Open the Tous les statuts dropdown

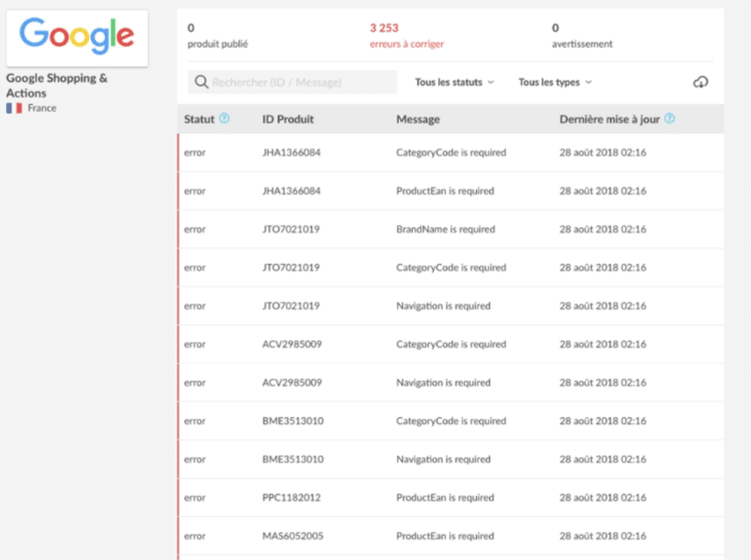point(454,82)
